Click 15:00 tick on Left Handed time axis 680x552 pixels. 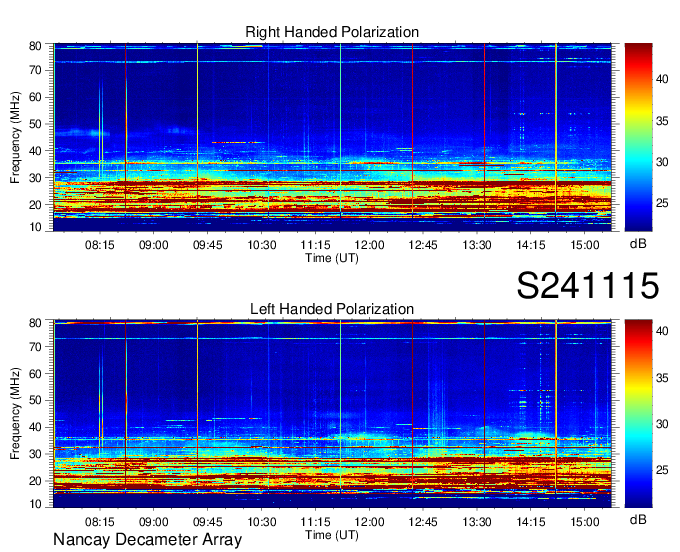[585, 522]
